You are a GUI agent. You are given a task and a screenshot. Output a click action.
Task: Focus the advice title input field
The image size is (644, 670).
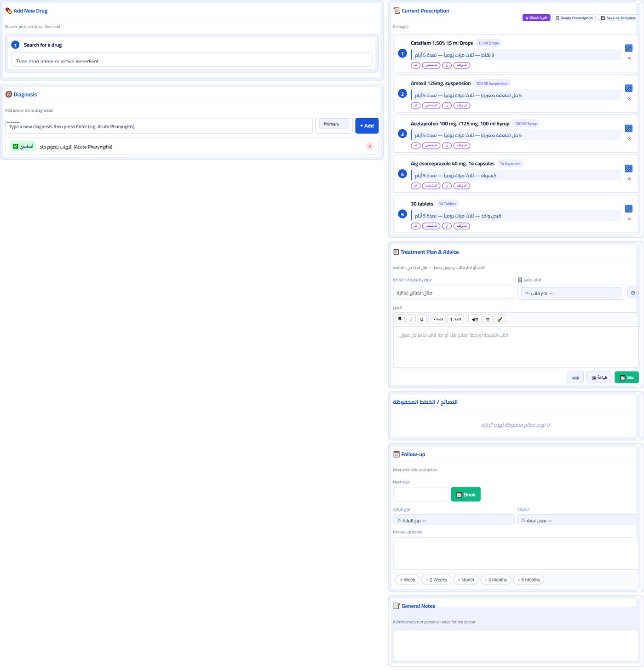454,292
